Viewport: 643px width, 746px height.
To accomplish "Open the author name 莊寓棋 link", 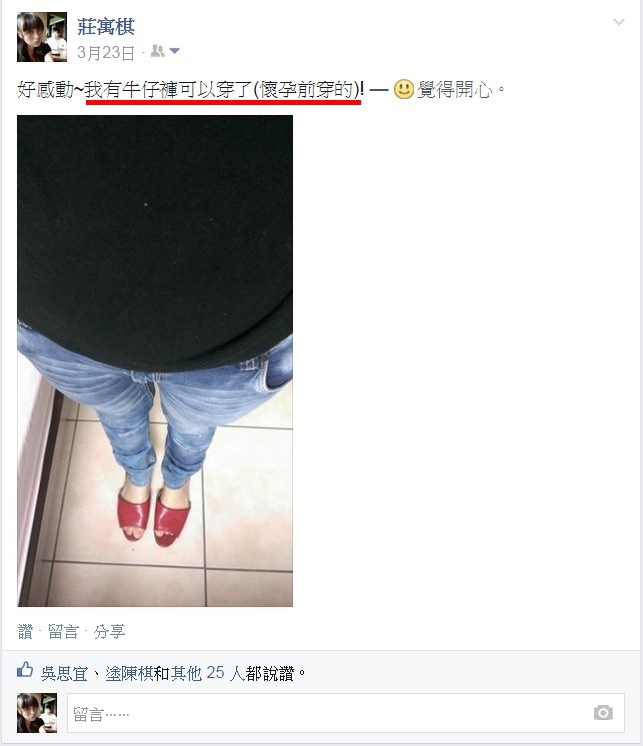I will [106, 27].
